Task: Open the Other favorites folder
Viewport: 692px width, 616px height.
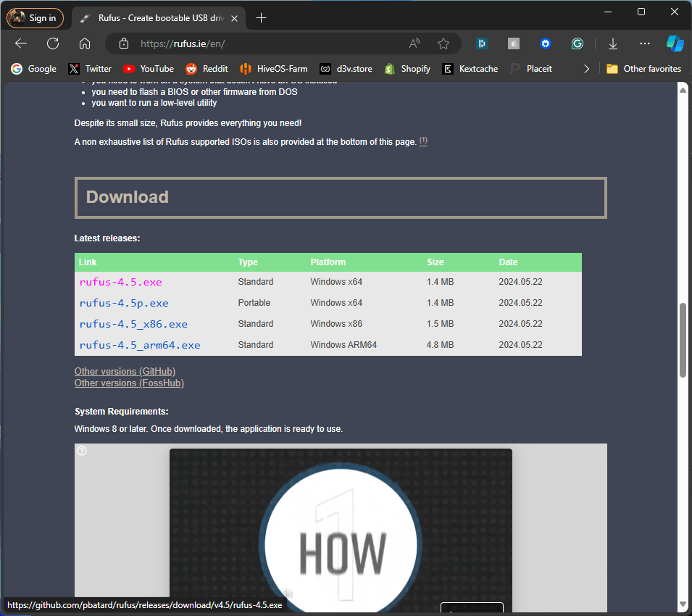Action: [x=643, y=69]
